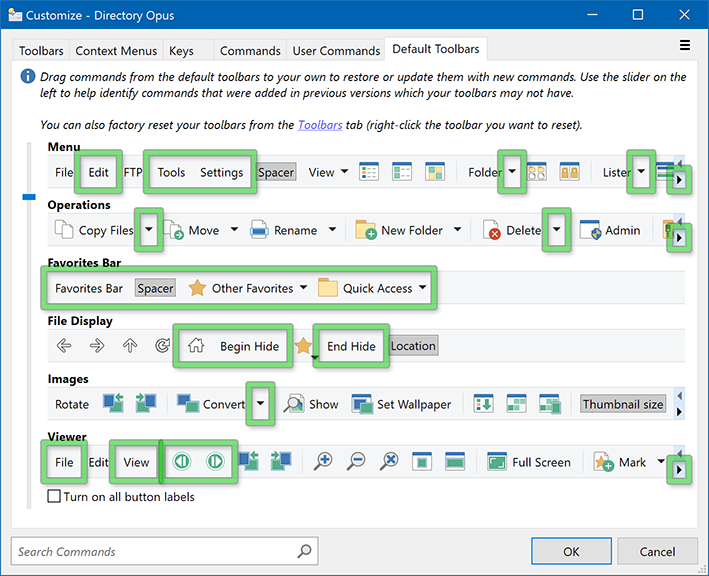Image resolution: width=709 pixels, height=576 pixels.
Task: Click the Move command icon
Action: [174, 230]
